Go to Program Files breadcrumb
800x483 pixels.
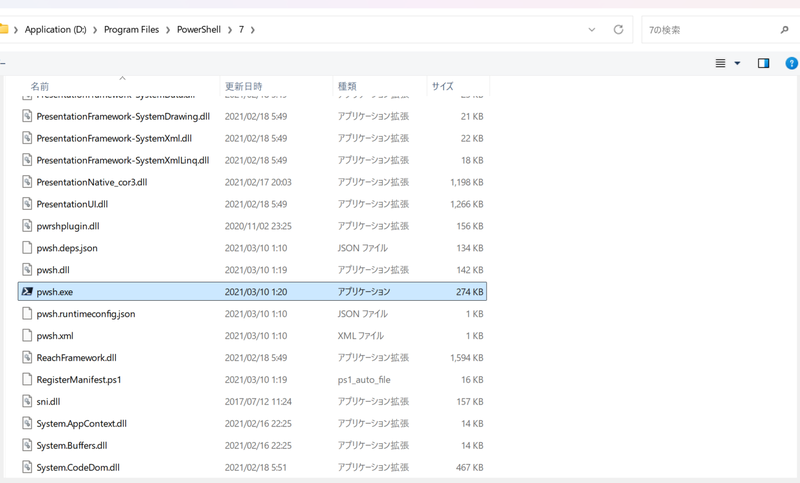(132, 30)
